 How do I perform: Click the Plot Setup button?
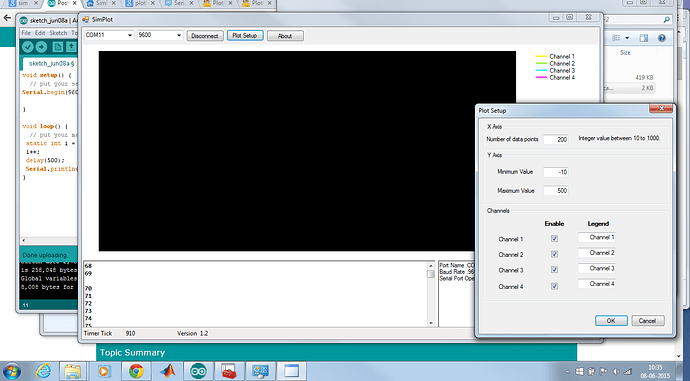(245, 36)
